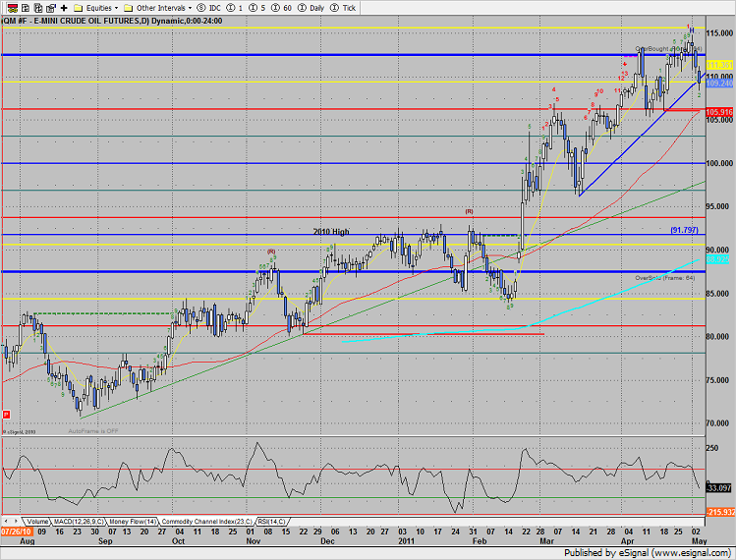Click the 100.000 price axis label
Screen dimensions: 736x560
(x=719, y=163)
